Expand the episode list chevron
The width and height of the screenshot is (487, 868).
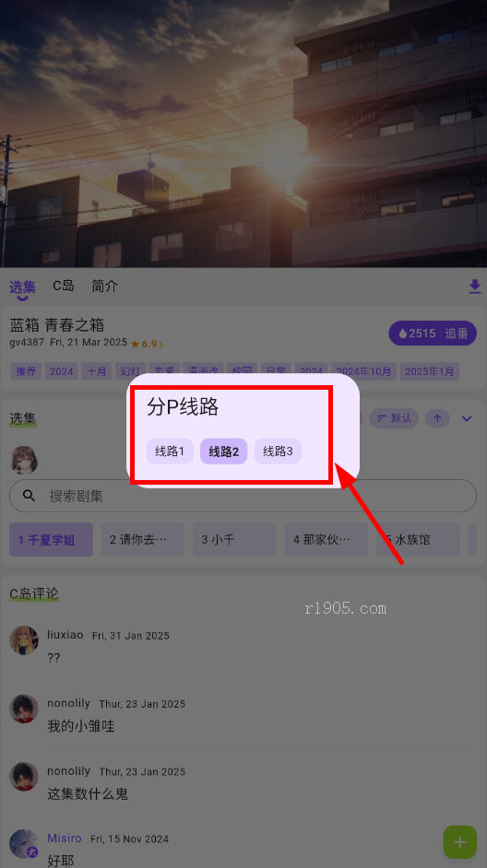coord(467,418)
